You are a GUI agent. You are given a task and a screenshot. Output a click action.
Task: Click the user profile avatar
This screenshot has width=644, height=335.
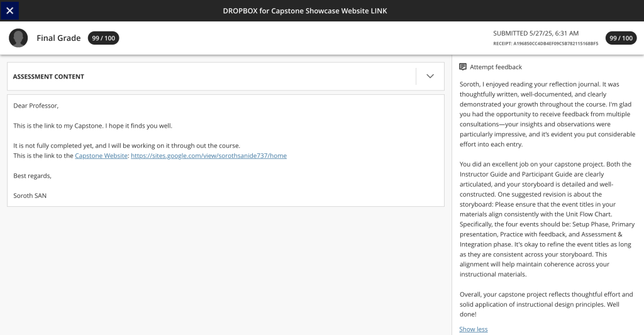tap(18, 38)
